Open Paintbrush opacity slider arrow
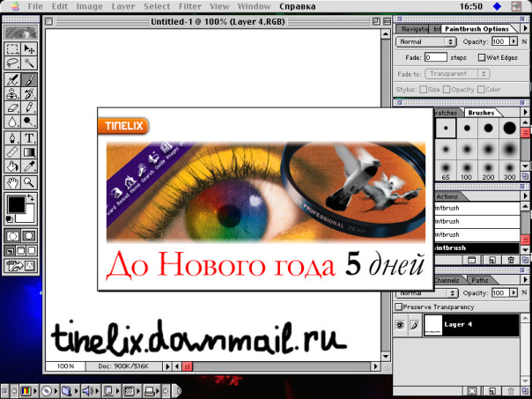Image resolution: width=532 pixels, height=399 pixels. pyautogui.click(x=514, y=41)
